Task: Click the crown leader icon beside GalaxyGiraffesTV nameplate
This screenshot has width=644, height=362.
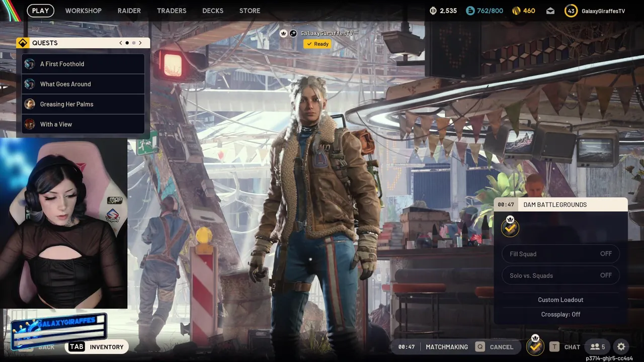Action: click(283, 33)
